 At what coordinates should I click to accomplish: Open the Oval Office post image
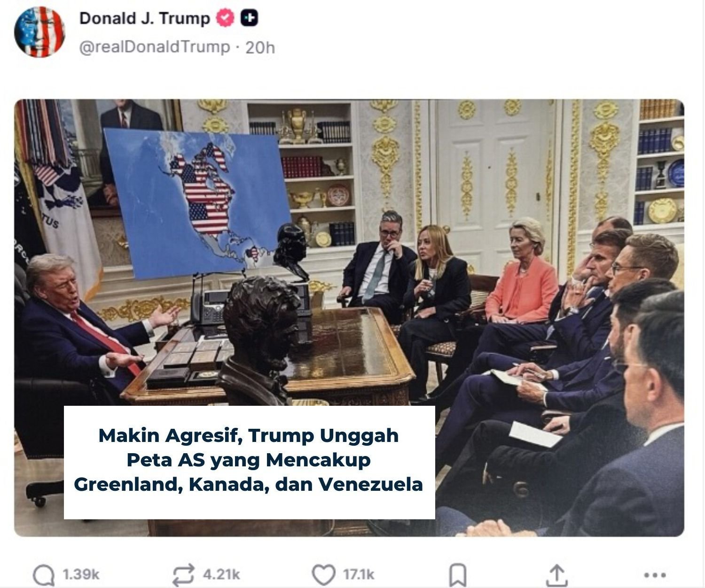pyautogui.click(x=349, y=317)
